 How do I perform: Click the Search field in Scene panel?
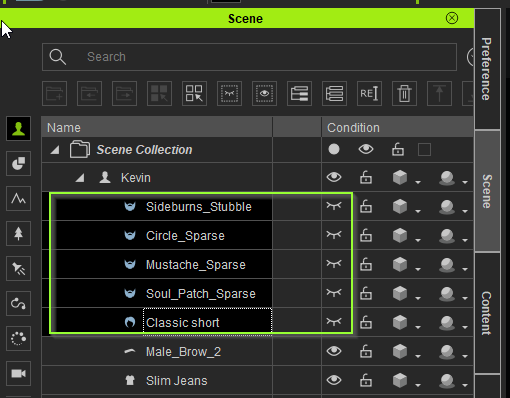(x=249, y=57)
